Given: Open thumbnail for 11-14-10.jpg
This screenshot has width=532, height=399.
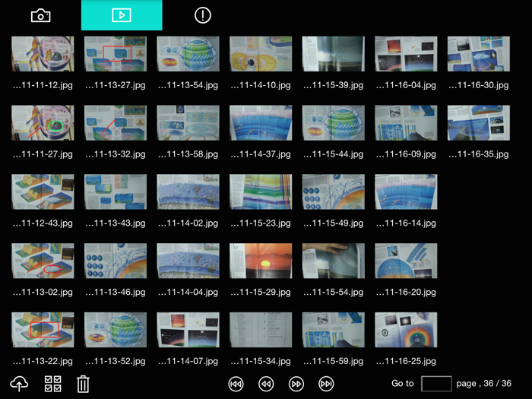Looking at the screenshot, I should click(261, 54).
